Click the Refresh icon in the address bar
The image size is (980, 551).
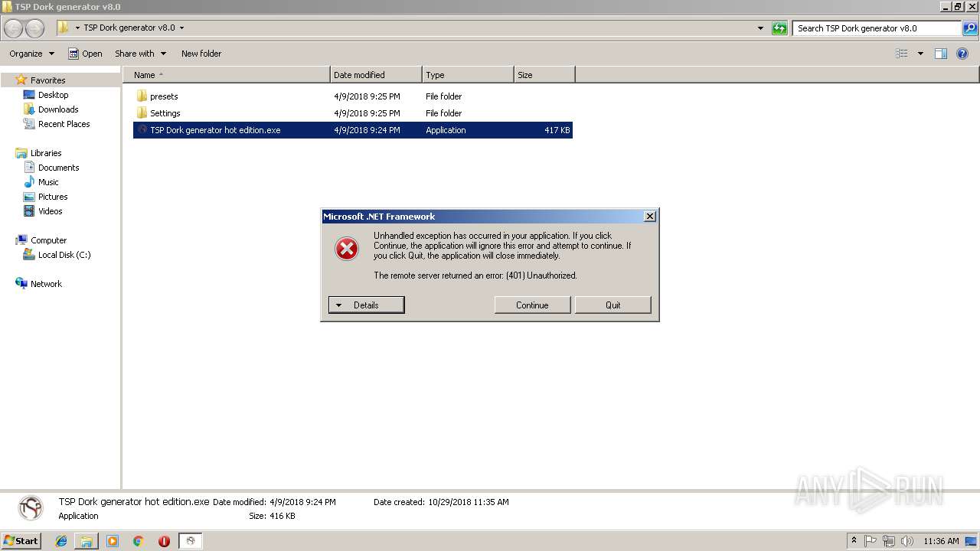[x=779, y=28]
